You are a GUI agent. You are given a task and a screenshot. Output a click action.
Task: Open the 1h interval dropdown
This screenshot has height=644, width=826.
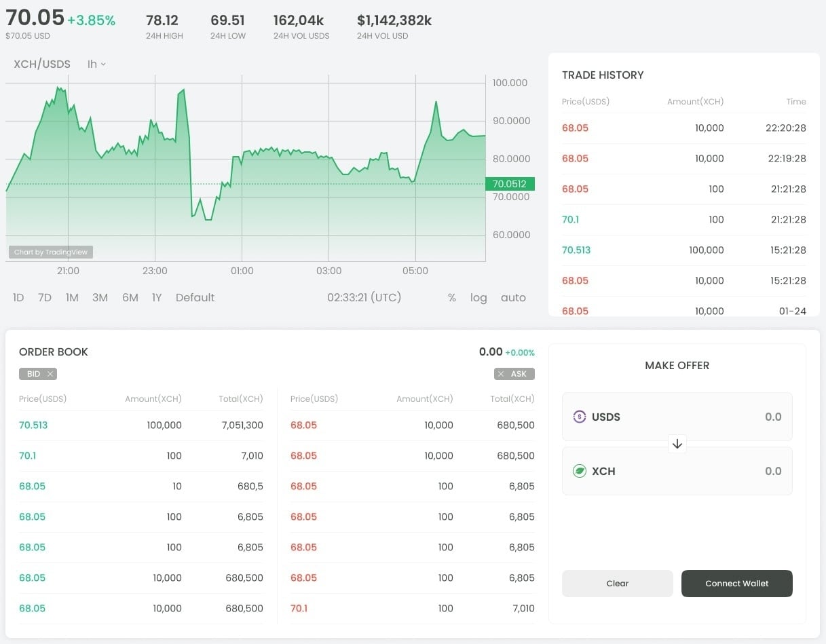point(96,64)
